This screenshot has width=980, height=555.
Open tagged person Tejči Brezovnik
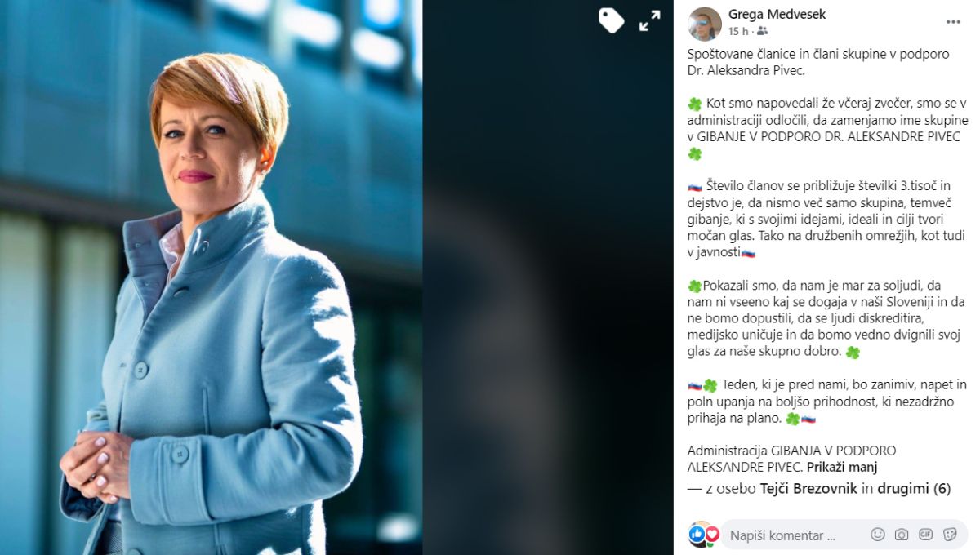click(x=807, y=488)
